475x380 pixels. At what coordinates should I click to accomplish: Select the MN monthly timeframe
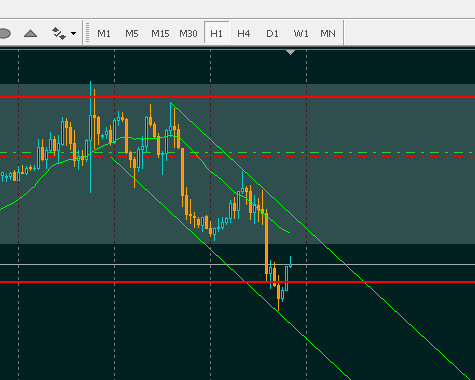(x=328, y=33)
